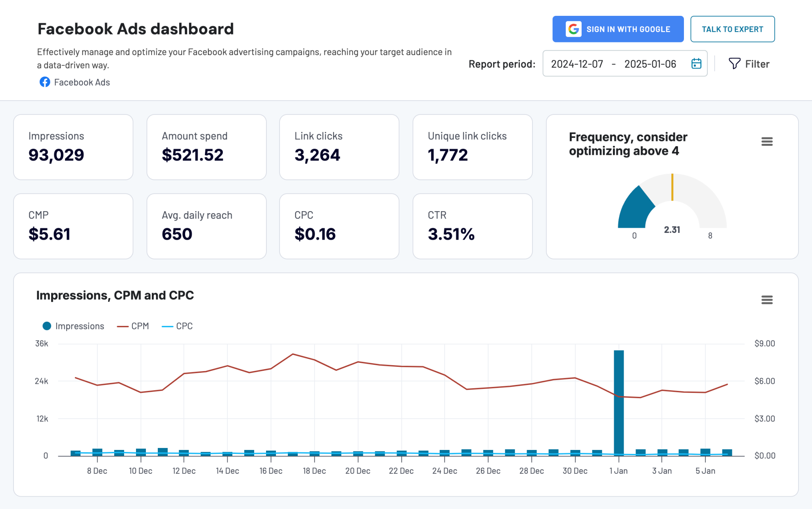Open the Frequency chart hamburger menu
This screenshot has height=509, width=812.
click(x=768, y=141)
